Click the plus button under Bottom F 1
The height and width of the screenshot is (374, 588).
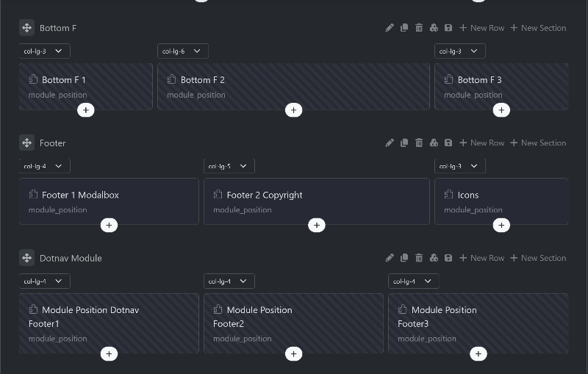click(86, 110)
